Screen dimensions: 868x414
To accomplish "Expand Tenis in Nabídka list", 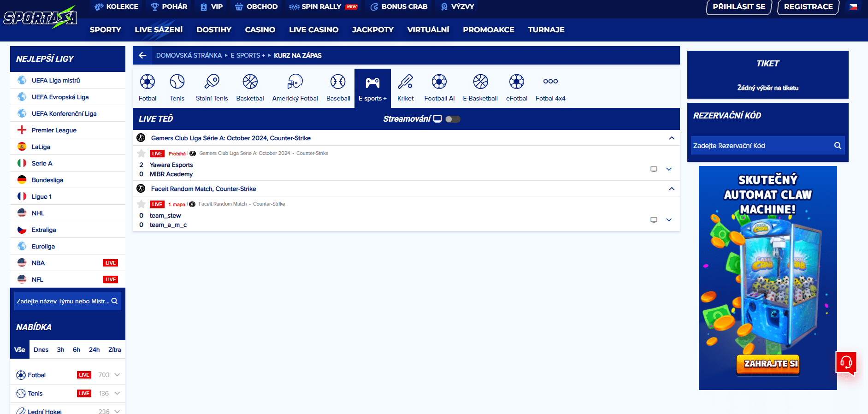I will pyautogui.click(x=117, y=393).
